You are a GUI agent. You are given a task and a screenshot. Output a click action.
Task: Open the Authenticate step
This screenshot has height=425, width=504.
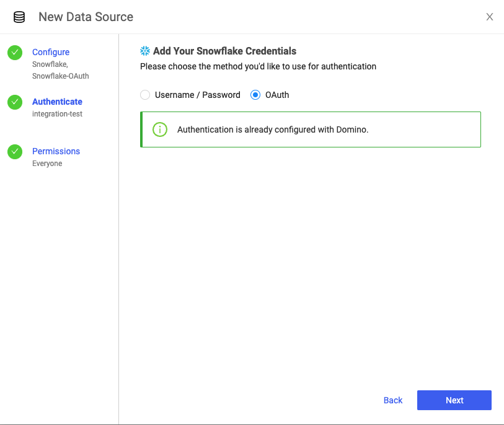coord(57,102)
